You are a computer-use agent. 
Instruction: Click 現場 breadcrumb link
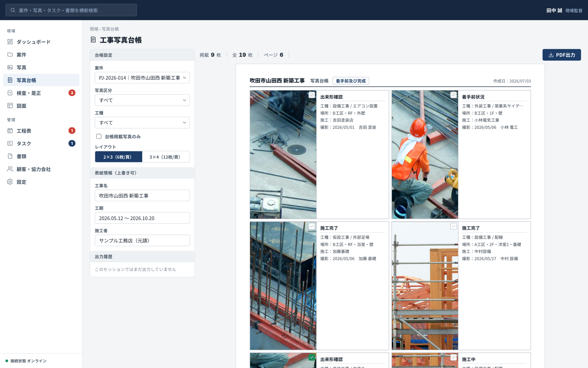click(x=94, y=29)
